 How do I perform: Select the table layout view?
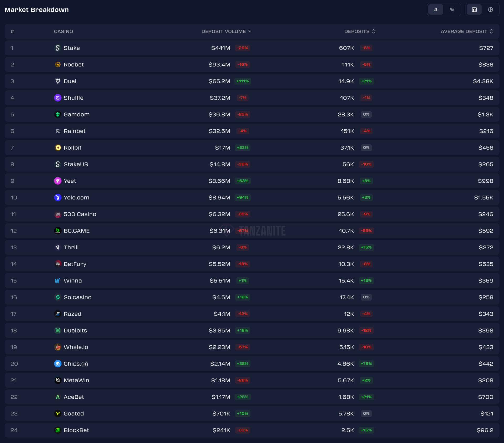[x=474, y=10]
